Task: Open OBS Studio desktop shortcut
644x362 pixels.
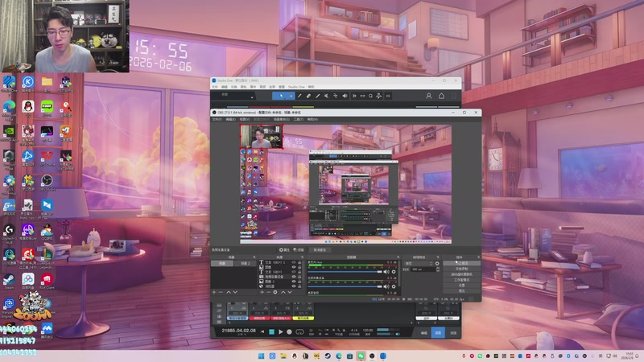Action: point(47,183)
